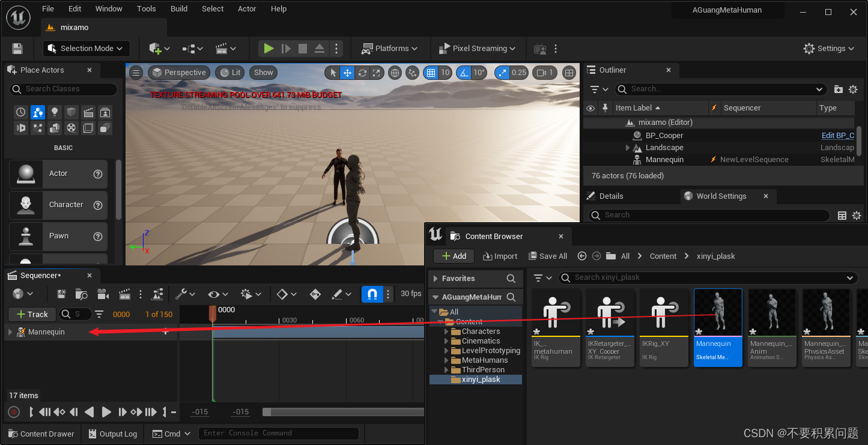Image resolution: width=868 pixels, height=445 pixels.
Task: Select the Mannequin_Anim asset thumbnail
Action: [772, 327]
